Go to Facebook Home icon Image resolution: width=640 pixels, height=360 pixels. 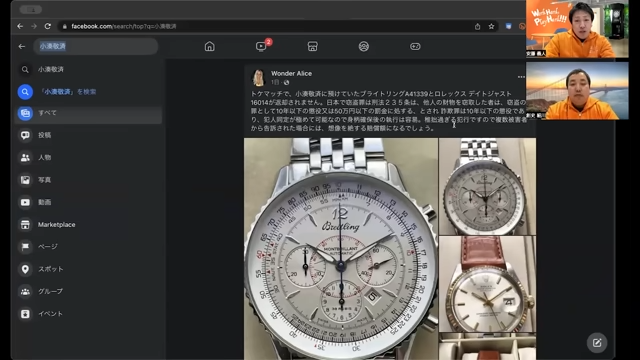(x=209, y=47)
